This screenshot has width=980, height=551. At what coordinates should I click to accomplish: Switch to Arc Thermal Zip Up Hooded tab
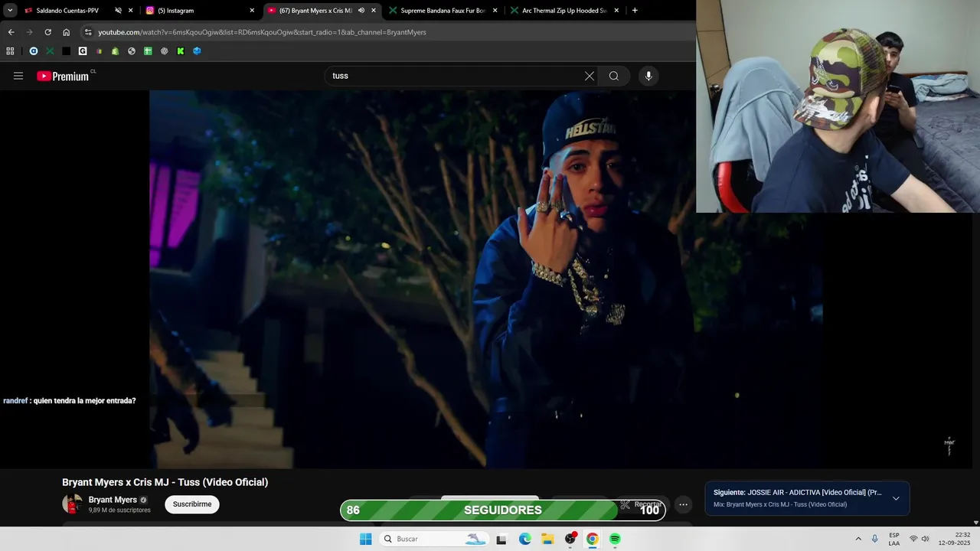pyautogui.click(x=565, y=11)
